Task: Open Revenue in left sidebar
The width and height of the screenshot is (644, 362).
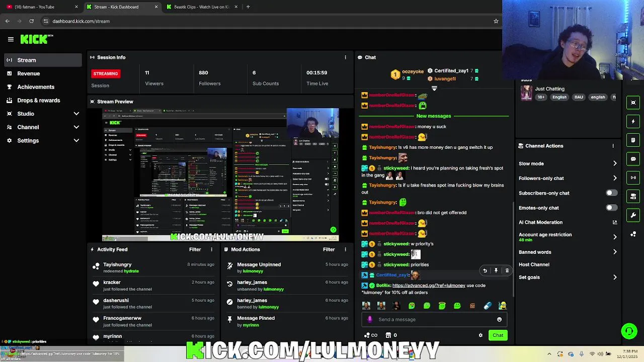Action: click(42, 73)
